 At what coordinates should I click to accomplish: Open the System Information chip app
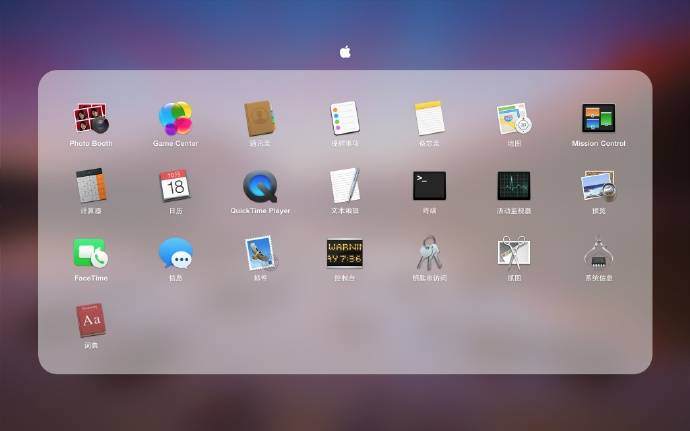pos(598,254)
